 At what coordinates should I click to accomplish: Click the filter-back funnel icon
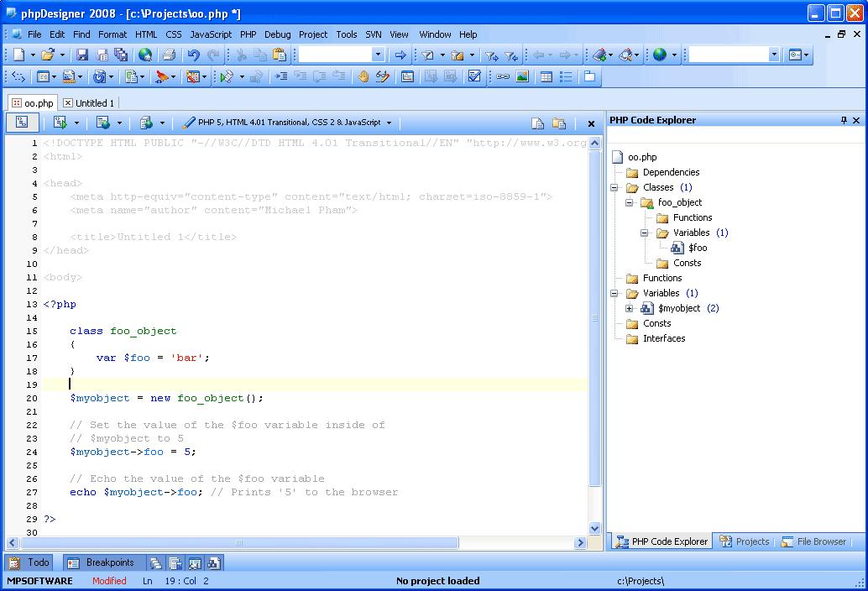(x=511, y=55)
